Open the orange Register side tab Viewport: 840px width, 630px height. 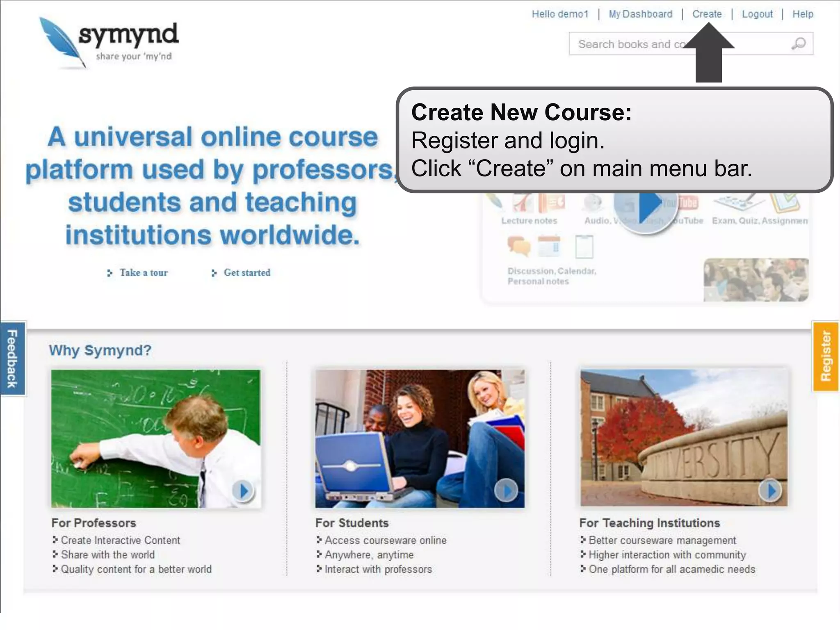coord(826,356)
